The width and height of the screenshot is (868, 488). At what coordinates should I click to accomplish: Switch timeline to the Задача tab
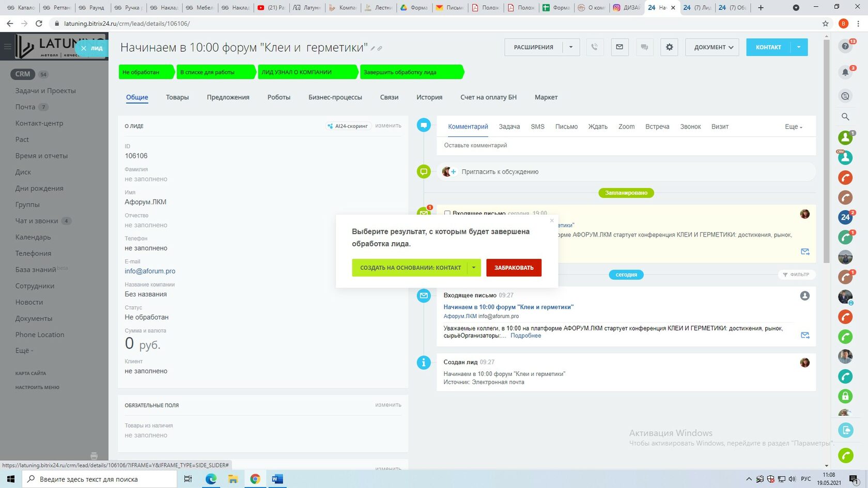509,127
